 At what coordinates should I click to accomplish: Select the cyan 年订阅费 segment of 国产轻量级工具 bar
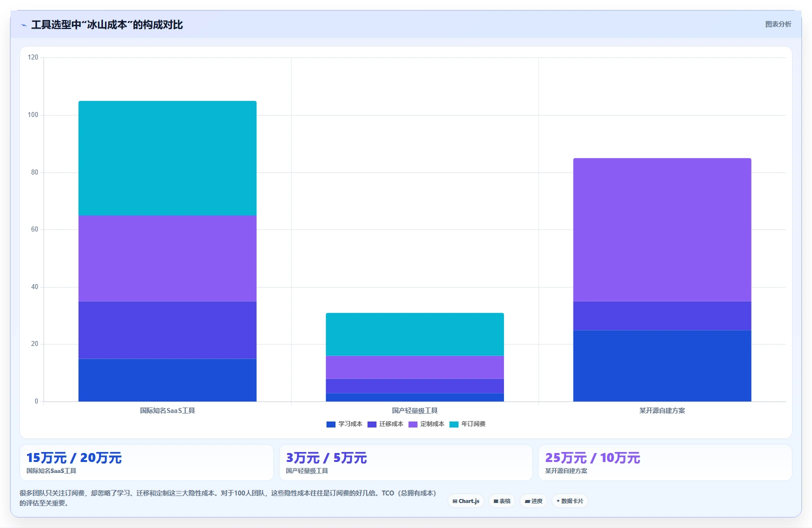pyautogui.click(x=415, y=334)
